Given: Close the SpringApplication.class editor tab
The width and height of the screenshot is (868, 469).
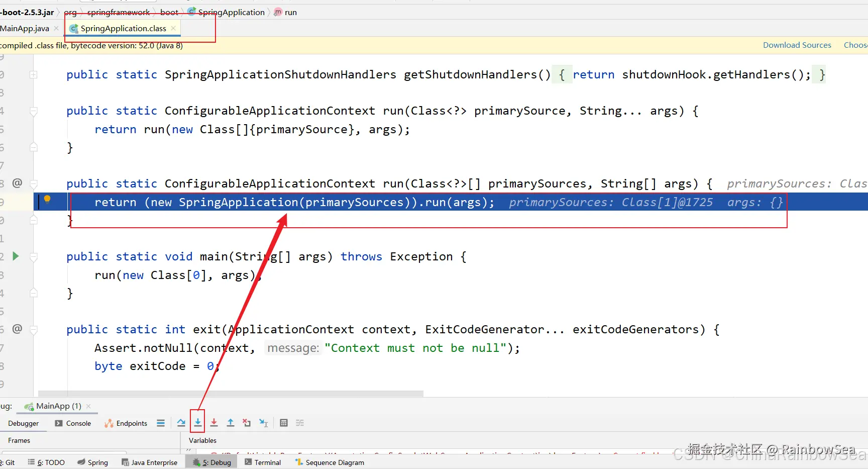Looking at the screenshot, I should pyautogui.click(x=173, y=28).
